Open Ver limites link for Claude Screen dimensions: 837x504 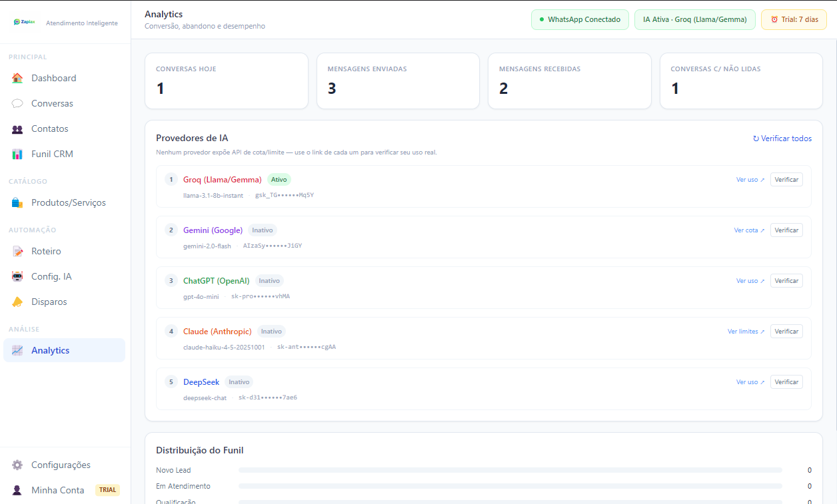click(x=746, y=332)
